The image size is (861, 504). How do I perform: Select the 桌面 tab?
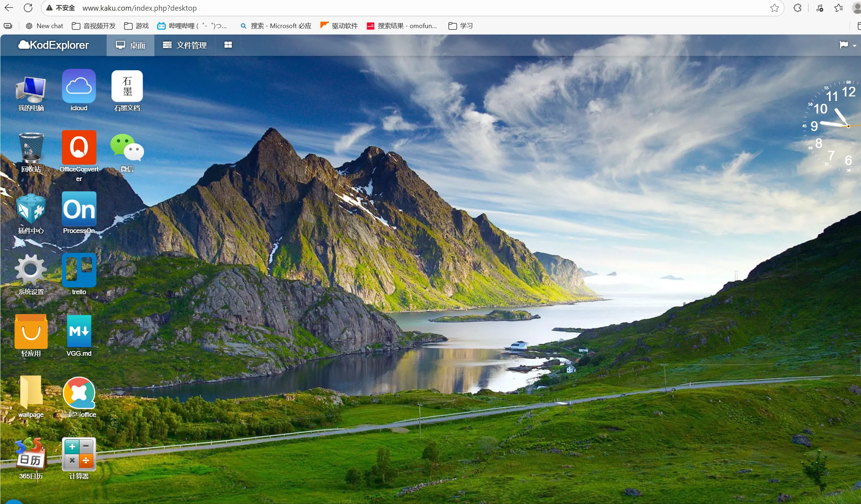coord(130,45)
